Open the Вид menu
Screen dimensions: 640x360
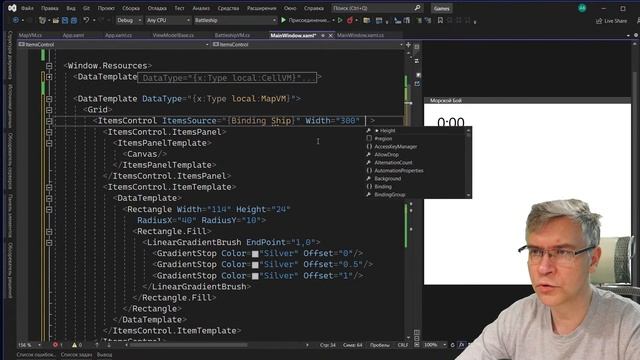(x=71, y=8)
